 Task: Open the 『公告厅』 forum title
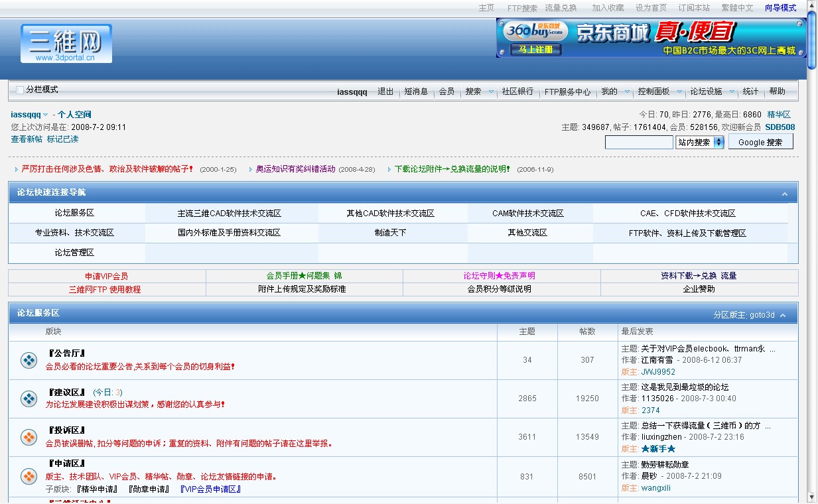66,353
